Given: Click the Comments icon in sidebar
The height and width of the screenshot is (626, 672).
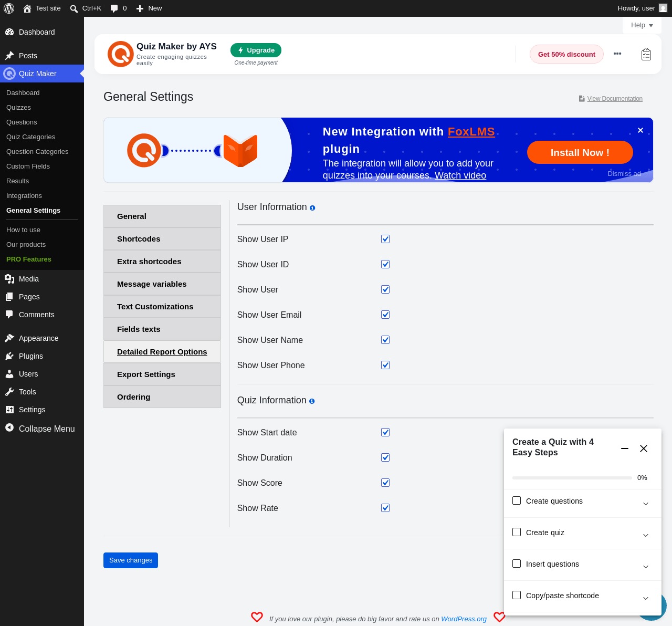Looking at the screenshot, I should pyautogui.click(x=9, y=315).
